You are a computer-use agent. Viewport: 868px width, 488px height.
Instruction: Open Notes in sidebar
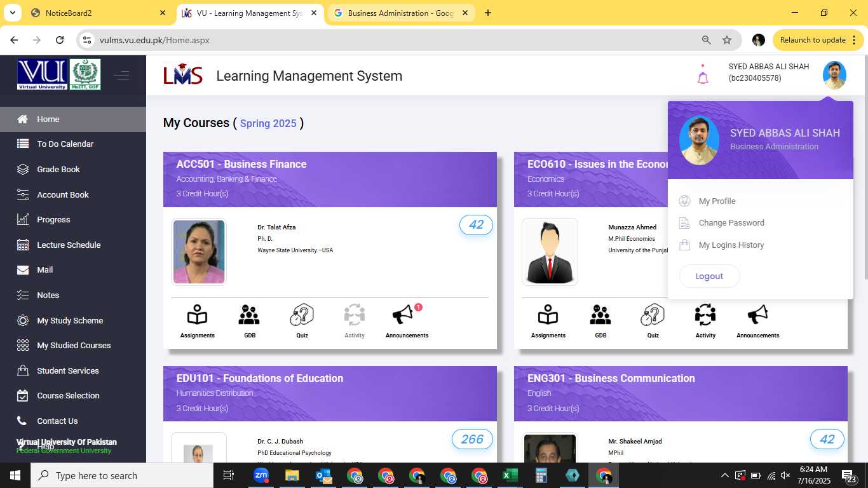(73, 295)
